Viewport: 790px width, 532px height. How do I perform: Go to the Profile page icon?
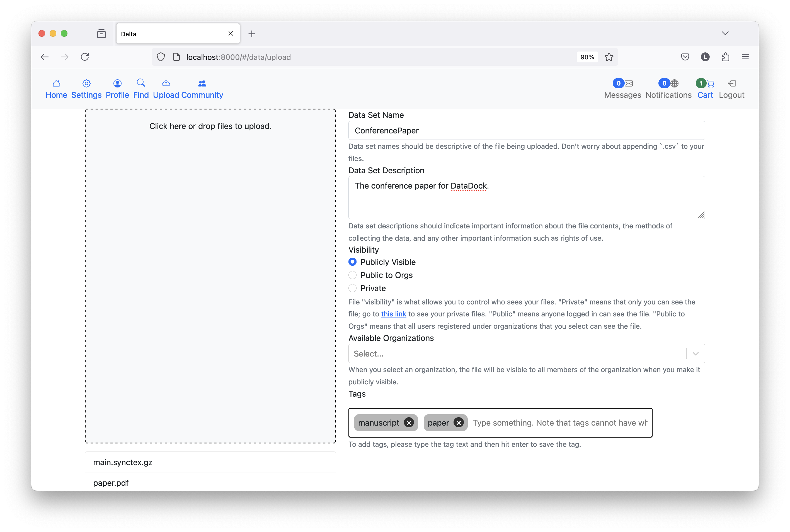point(117,84)
